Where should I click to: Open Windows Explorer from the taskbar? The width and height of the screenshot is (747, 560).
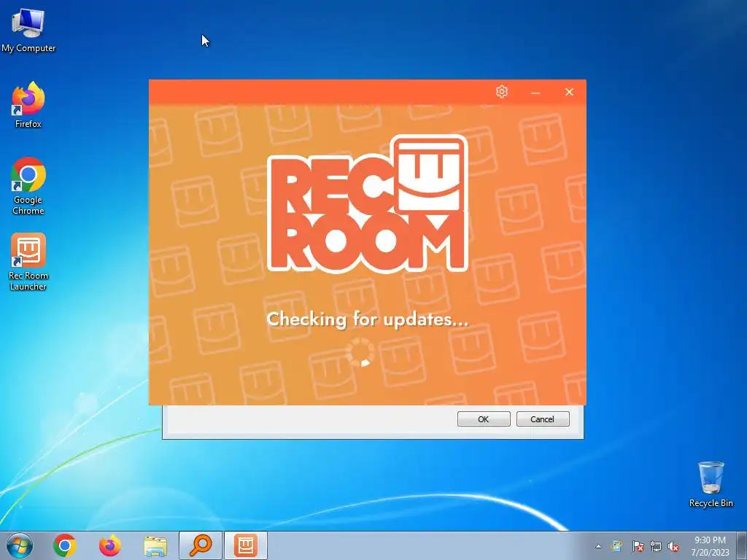pyautogui.click(x=155, y=545)
